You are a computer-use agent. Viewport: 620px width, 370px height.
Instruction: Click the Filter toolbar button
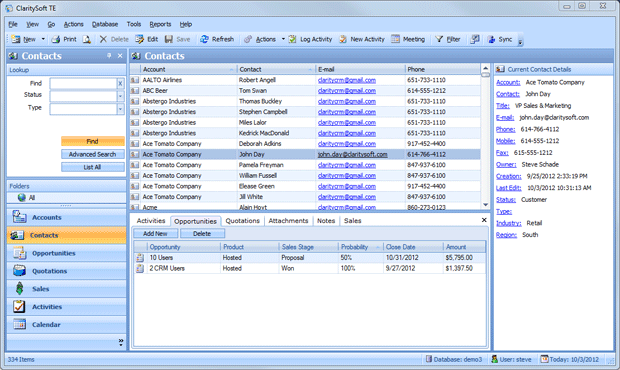coord(448,39)
